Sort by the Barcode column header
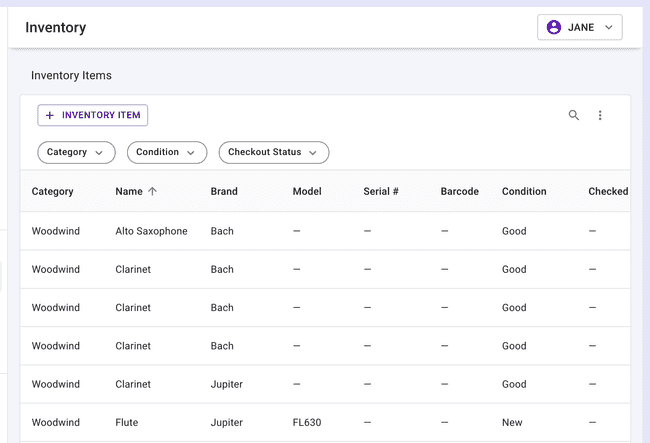The height and width of the screenshot is (443, 650). pos(459,191)
